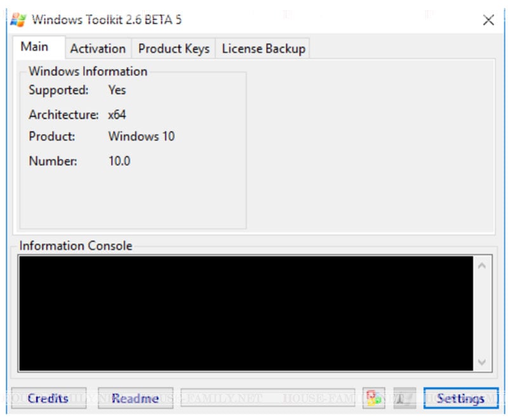Select the "Windows 10" product value
The height and width of the screenshot is (420, 508).
(x=142, y=136)
